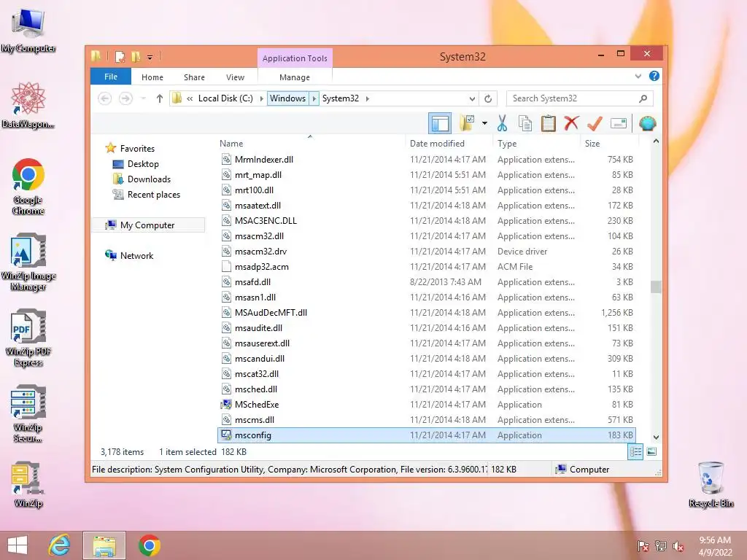Image resolution: width=747 pixels, height=560 pixels.
Task: Open Quick Access Toolbar customize dropdown
Action: [150, 57]
